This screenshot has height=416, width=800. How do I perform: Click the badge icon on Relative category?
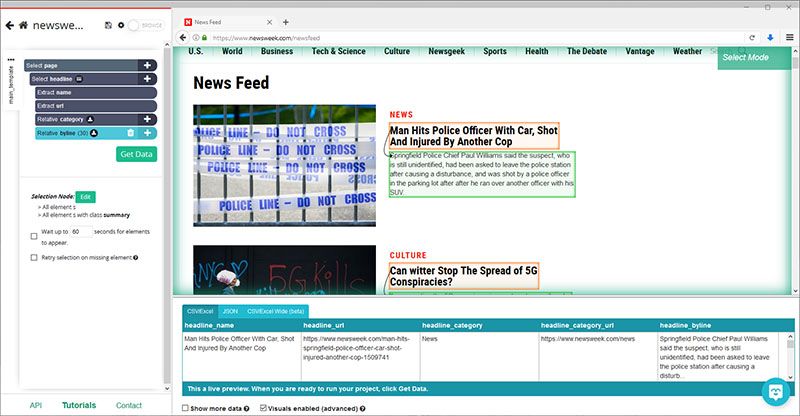tap(90, 119)
